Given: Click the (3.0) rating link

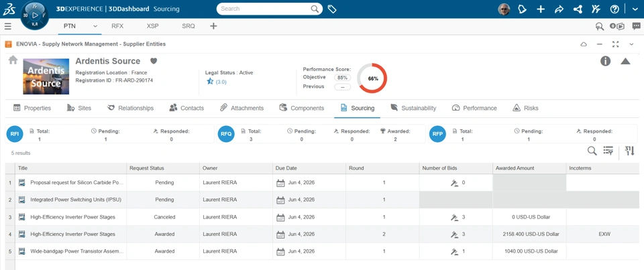Looking at the screenshot, I should (221, 82).
